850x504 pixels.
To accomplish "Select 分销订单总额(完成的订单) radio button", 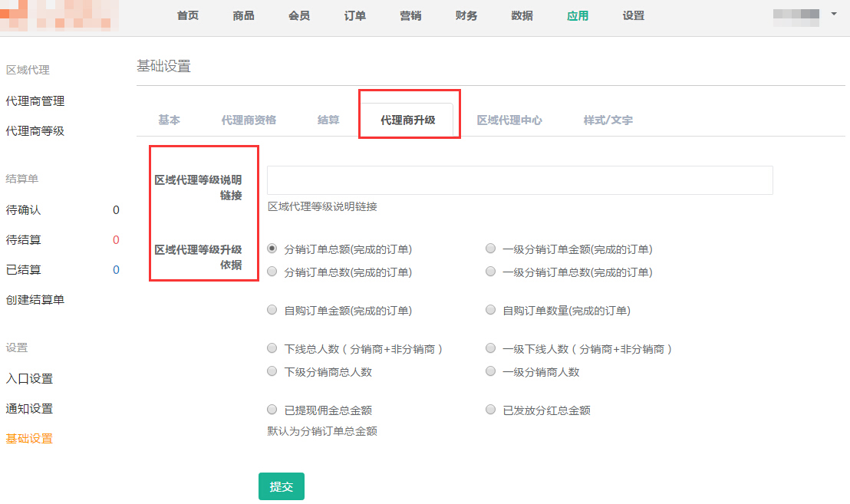I will point(272,249).
